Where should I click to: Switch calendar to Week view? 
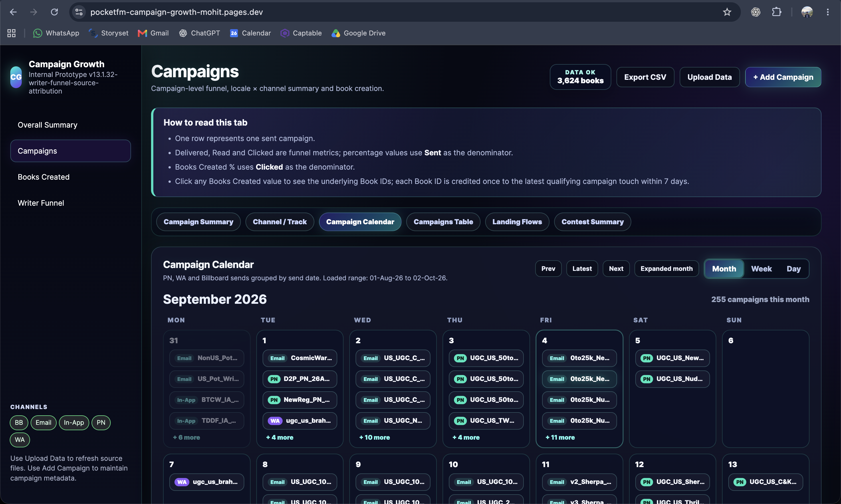[x=761, y=269]
